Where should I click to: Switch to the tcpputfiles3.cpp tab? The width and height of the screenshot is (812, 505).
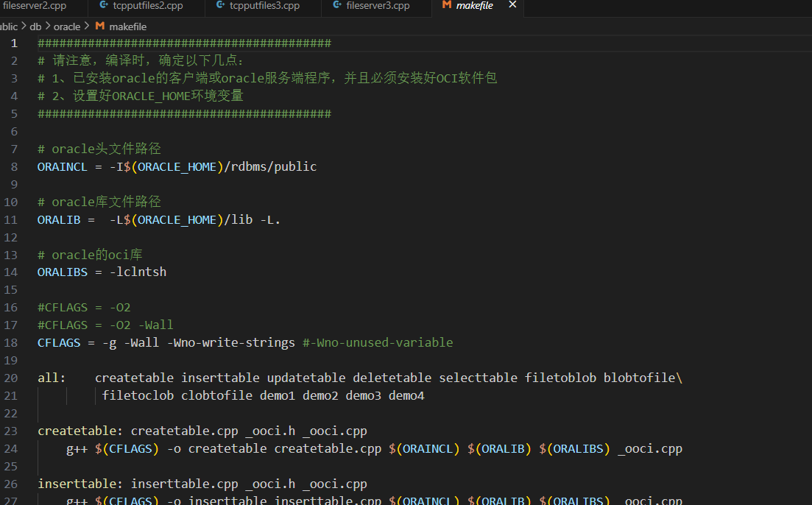(x=263, y=6)
